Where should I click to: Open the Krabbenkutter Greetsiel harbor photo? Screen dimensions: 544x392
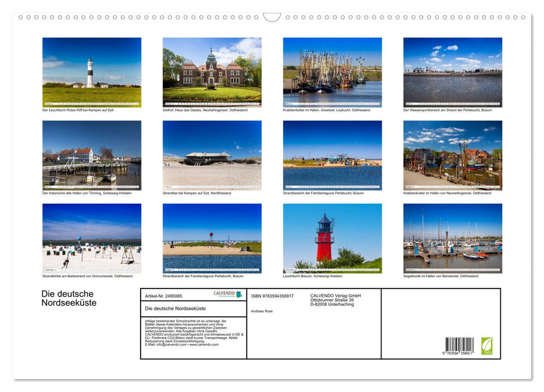pos(332,72)
